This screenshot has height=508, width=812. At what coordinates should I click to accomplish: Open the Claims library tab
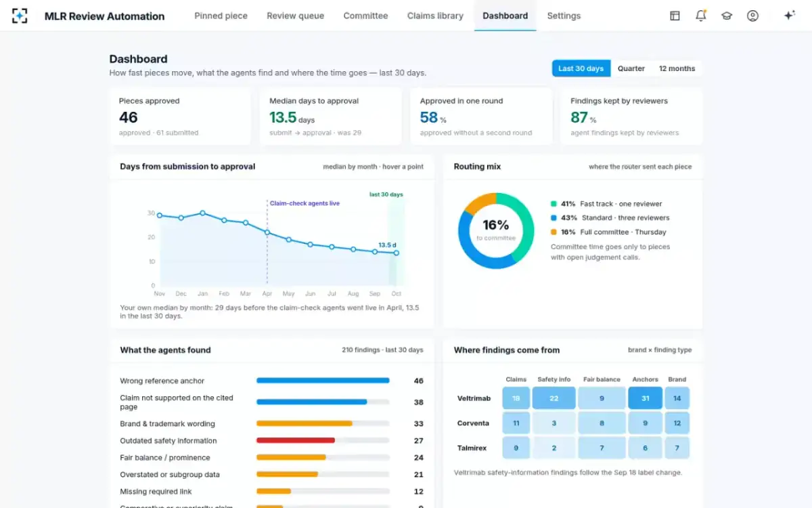[x=435, y=16]
